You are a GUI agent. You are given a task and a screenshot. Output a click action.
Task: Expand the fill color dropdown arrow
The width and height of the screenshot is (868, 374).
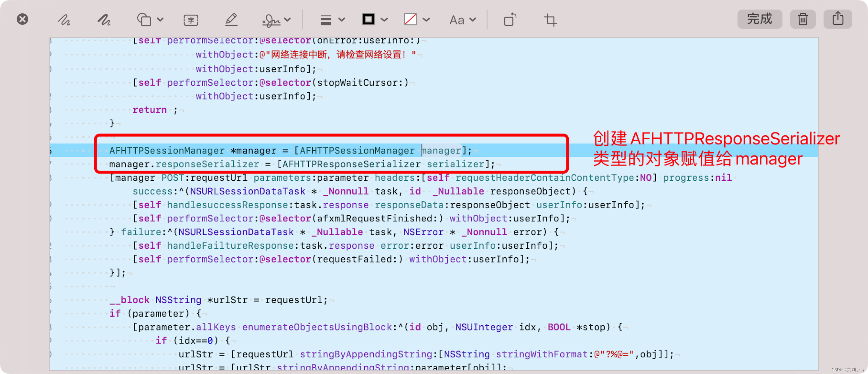(x=427, y=20)
